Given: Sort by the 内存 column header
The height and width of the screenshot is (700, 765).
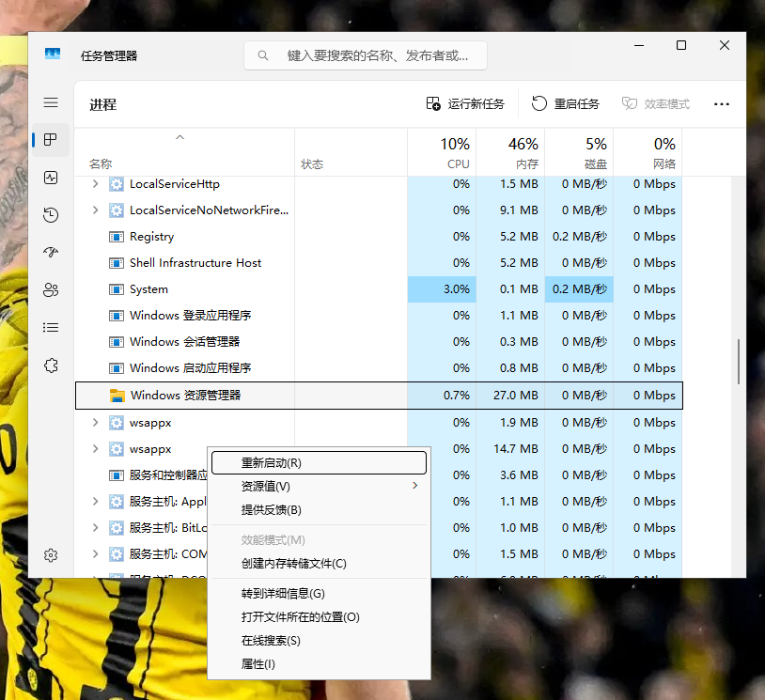Looking at the screenshot, I should coord(510,152).
